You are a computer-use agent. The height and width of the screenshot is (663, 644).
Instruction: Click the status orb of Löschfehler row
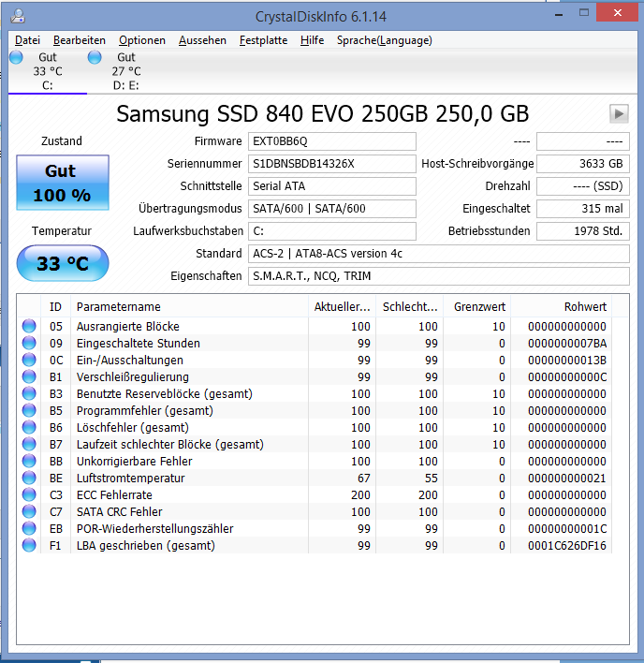29,427
